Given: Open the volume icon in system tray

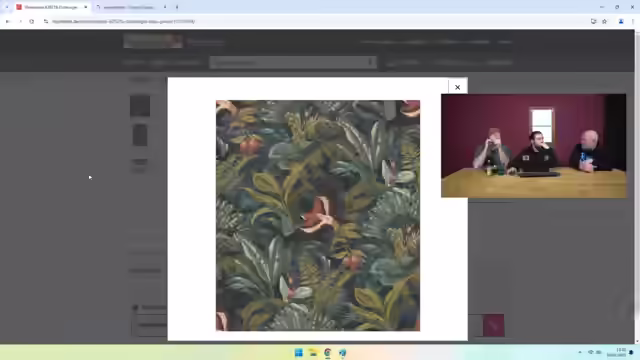Looking at the screenshot, I should coord(599,352).
